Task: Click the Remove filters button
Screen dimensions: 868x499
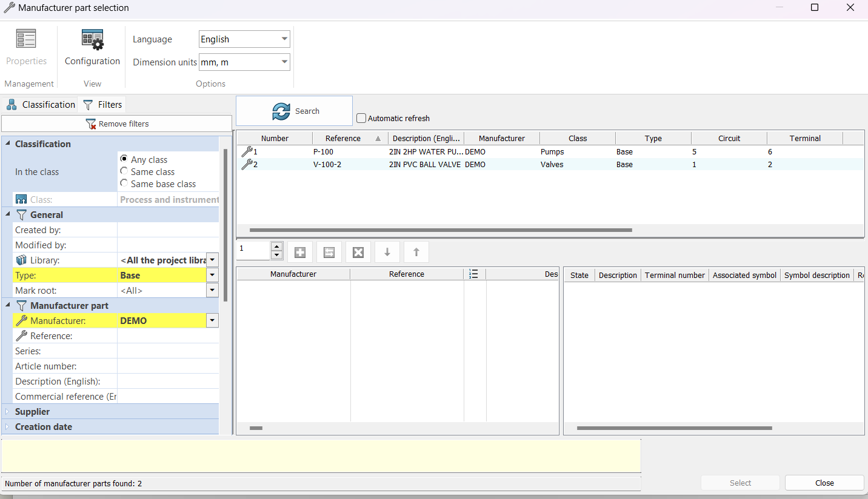Action: tap(117, 124)
